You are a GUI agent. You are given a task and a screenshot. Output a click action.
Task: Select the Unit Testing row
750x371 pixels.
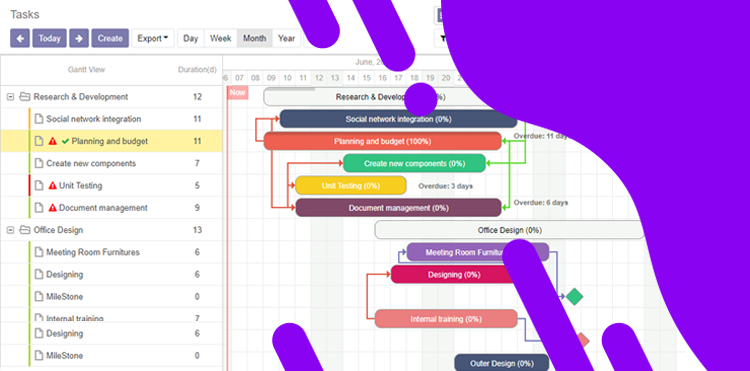111,186
